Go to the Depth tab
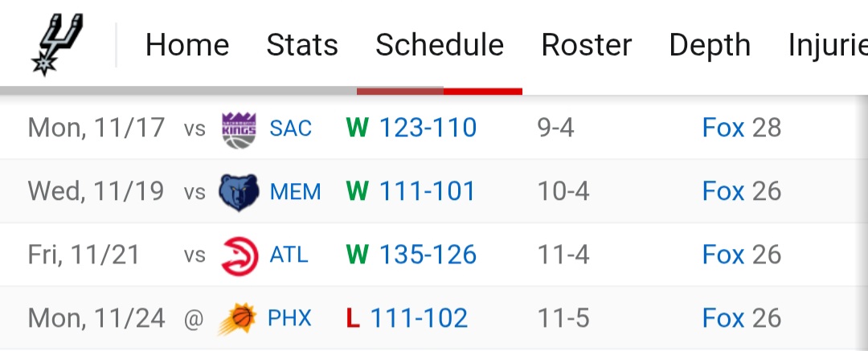The height and width of the screenshot is (351, 868). [x=710, y=45]
